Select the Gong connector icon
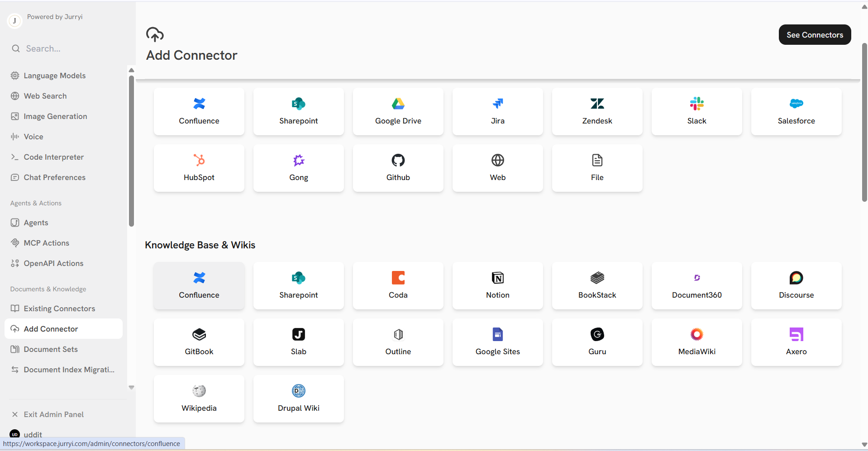Viewport: 868px width, 451px height. [299, 160]
